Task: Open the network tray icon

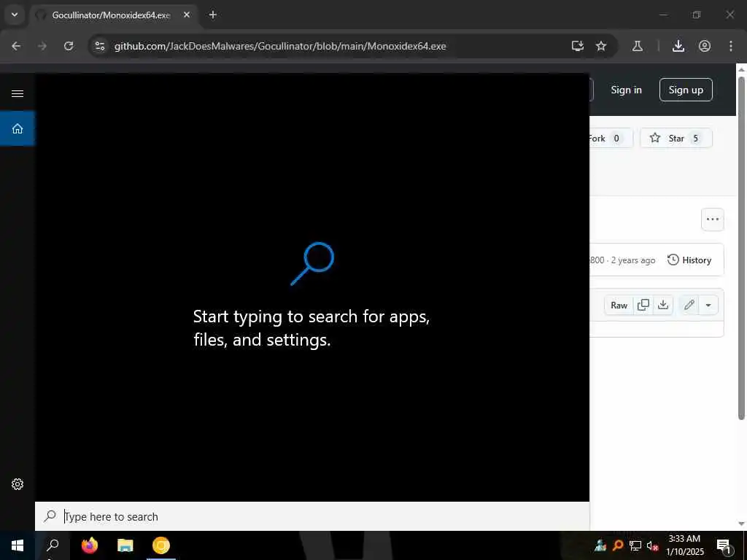Action: pyautogui.click(x=635, y=545)
